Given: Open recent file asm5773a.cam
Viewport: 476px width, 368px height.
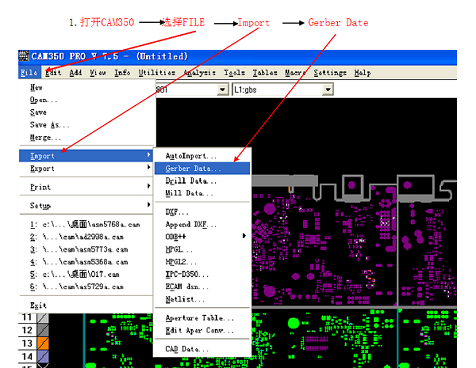Looking at the screenshot, I should coord(86,249).
